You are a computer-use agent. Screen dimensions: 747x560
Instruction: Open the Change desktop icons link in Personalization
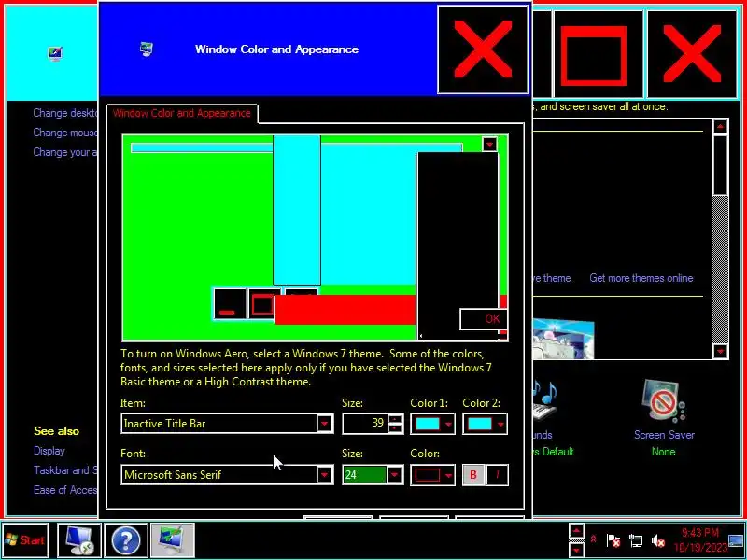click(x=65, y=113)
